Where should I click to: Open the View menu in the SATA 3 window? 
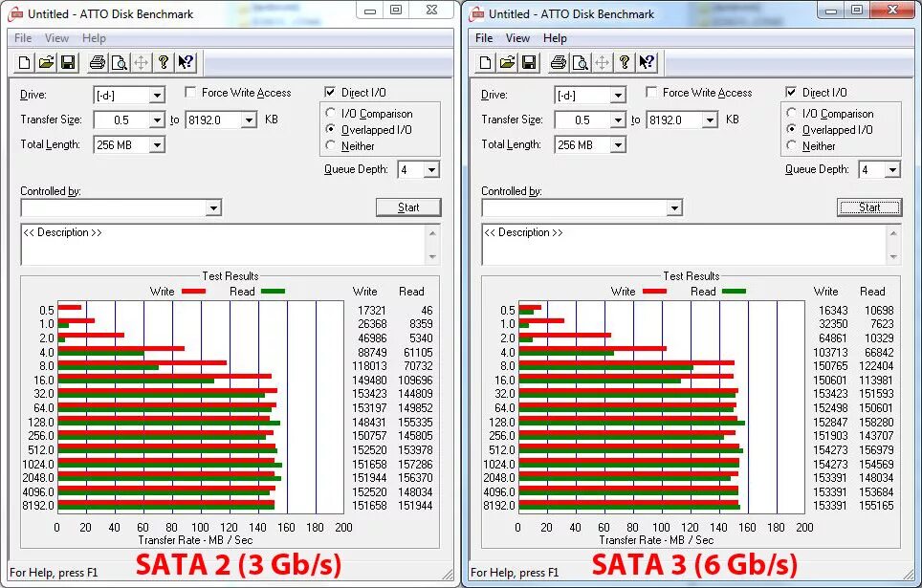pos(517,37)
